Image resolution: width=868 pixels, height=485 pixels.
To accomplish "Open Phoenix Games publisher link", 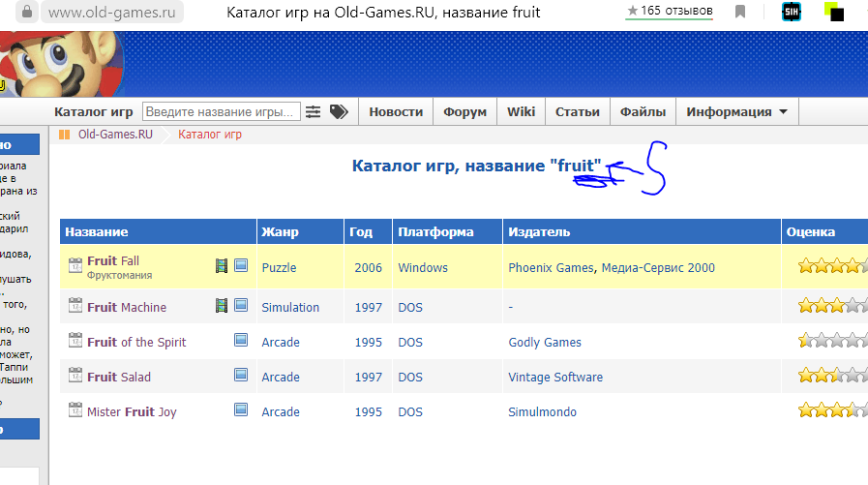I will pos(551,268).
